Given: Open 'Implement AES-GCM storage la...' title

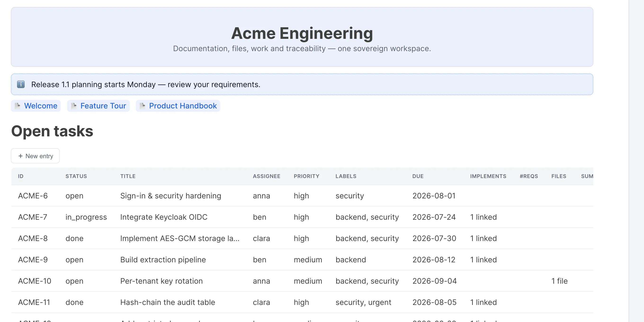Looking at the screenshot, I should (x=180, y=238).
